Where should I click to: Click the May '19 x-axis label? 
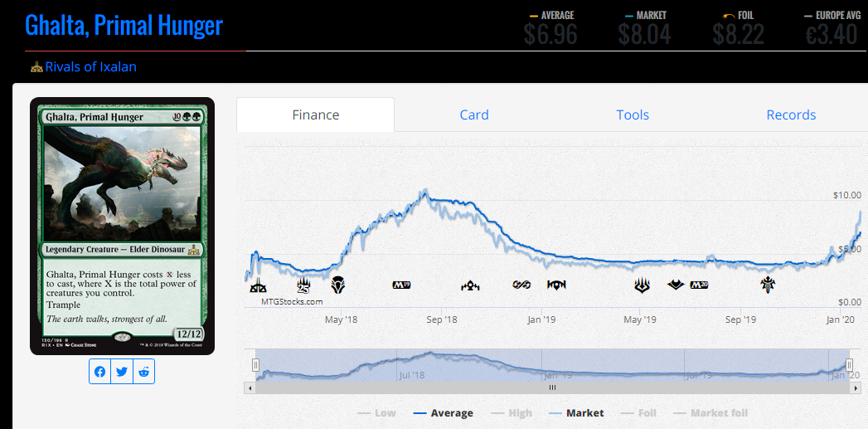click(640, 319)
